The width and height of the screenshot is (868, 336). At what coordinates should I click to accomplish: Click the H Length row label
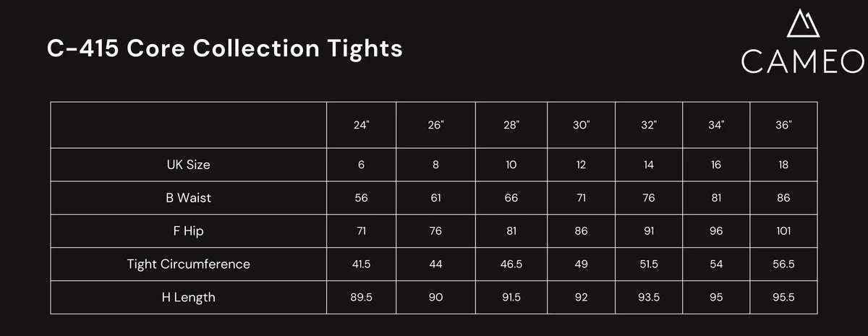[188, 297]
